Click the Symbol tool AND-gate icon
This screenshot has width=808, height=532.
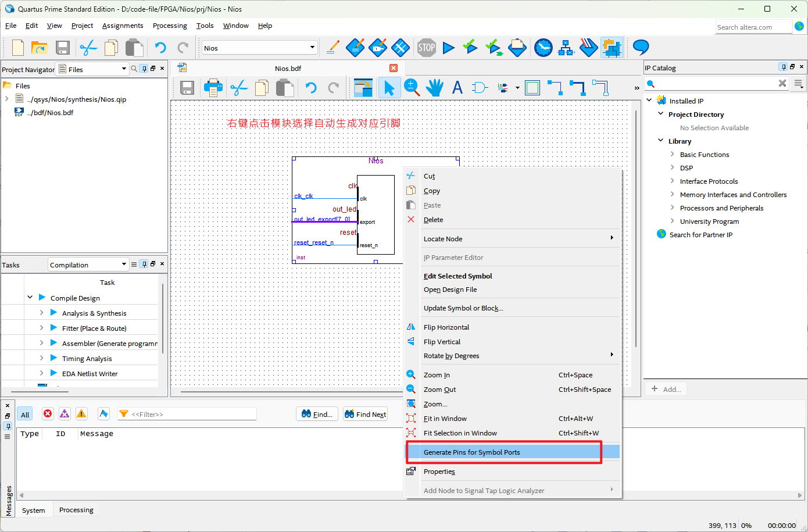point(480,88)
